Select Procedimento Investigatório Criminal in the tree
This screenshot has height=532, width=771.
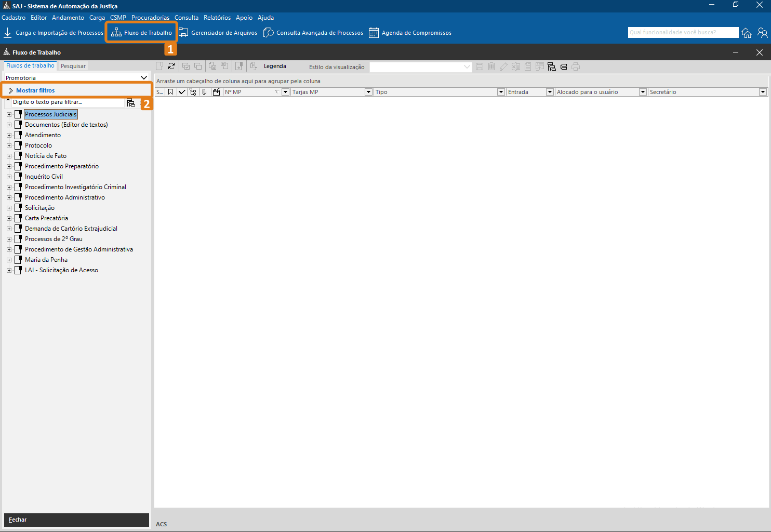click(x=75, y=187)
